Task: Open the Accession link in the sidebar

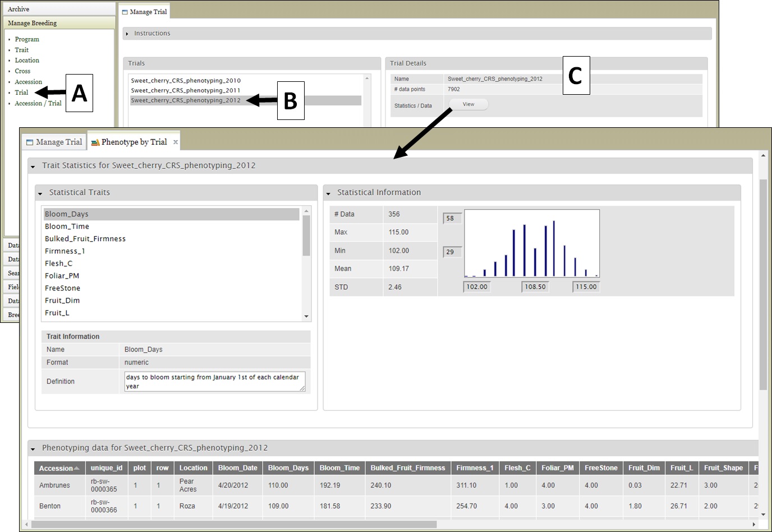Action: coord(28,82)
